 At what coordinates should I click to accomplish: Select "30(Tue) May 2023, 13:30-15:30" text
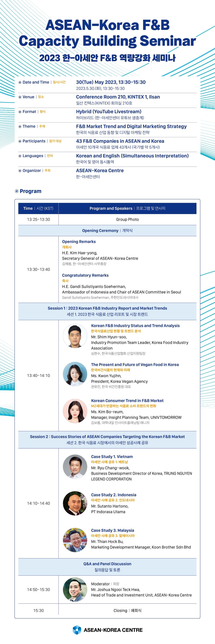click(111, 82)
